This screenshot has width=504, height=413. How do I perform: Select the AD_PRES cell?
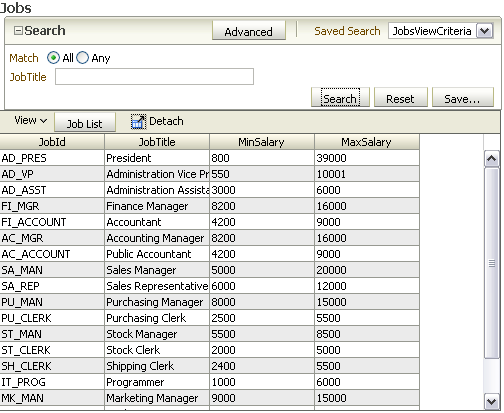52,158
